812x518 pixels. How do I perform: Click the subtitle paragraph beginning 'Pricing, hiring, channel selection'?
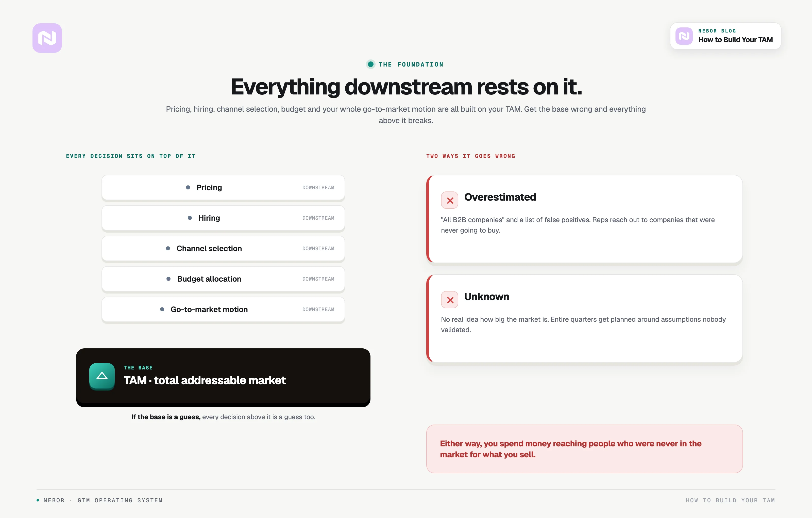click(406, 115)
